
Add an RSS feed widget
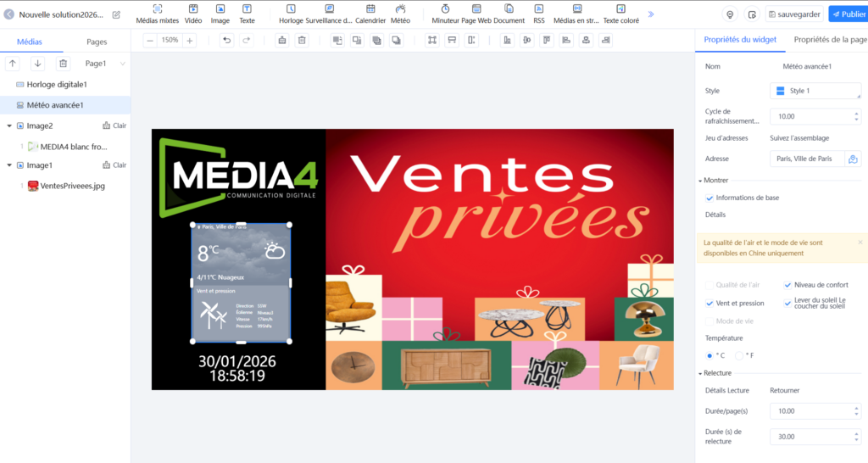539,13
